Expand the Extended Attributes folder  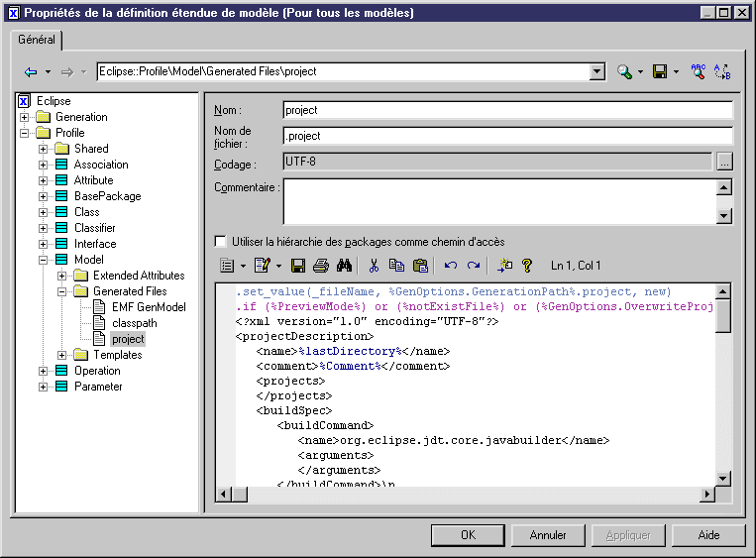pyautogui.click(x=61, y=276)
